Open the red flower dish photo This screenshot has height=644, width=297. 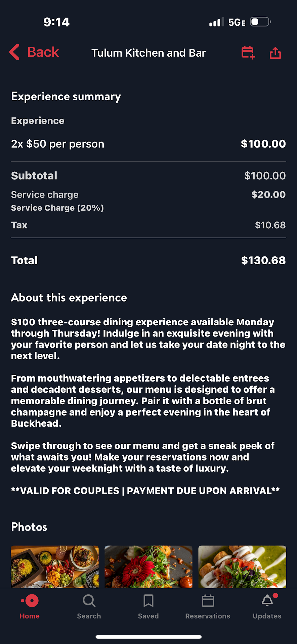click(148, 567)
